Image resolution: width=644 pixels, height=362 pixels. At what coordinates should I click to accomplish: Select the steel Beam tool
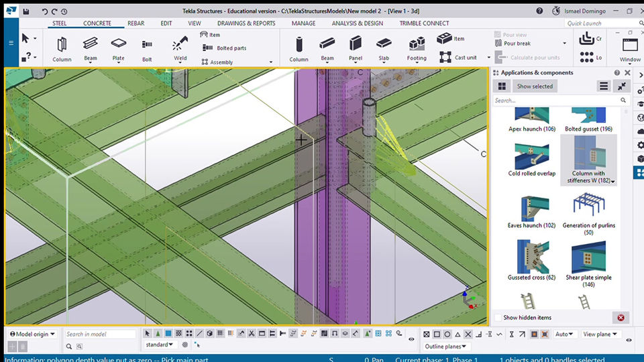91,49
